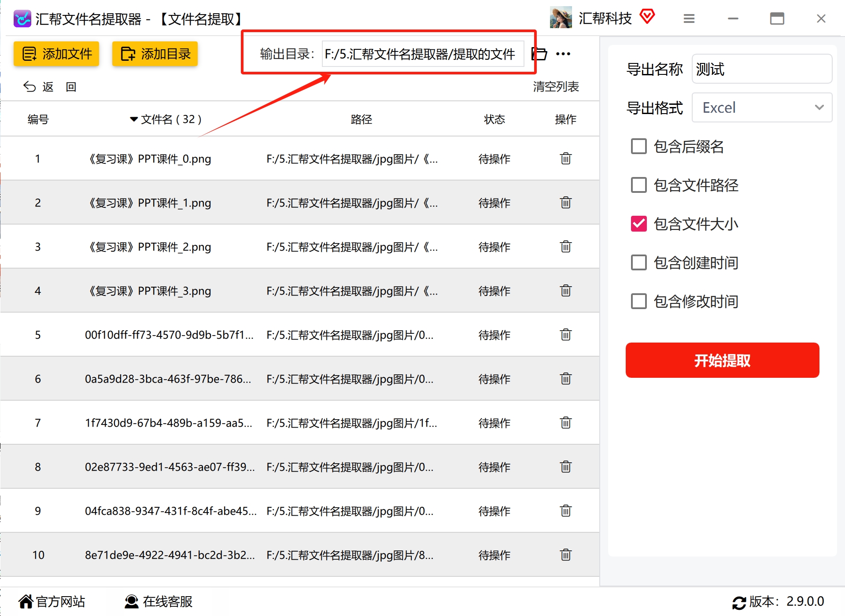The width and height of the screenshot is (845, 616).
Task: Delete row 1 with its trash icon
Action: pyautogui.click(x=565, y=159)
